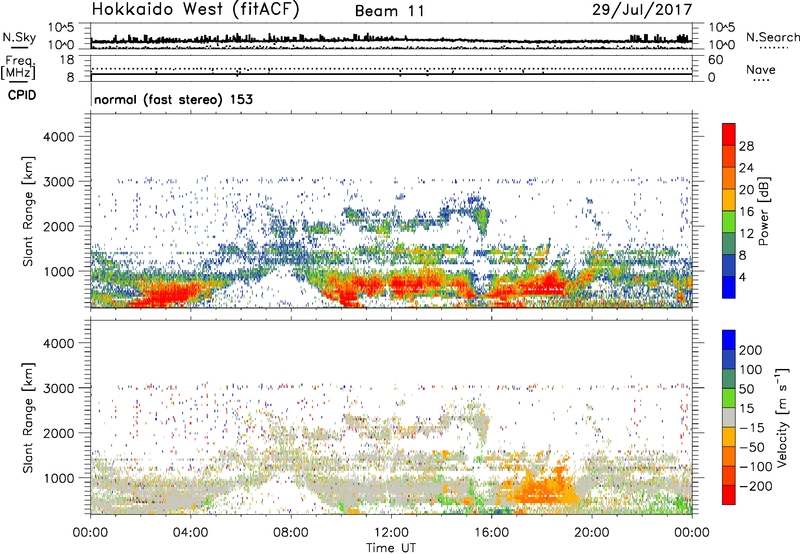The height and width of the screenshot is (554, 800).
Task: Click the 4000 tick in power panel
Action: click(59, 137)
